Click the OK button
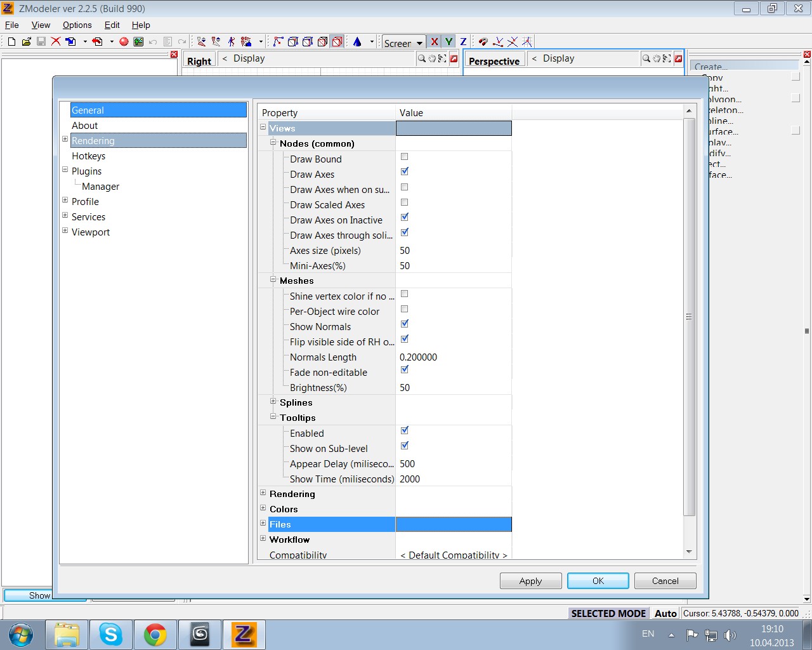 coord(598,581)
